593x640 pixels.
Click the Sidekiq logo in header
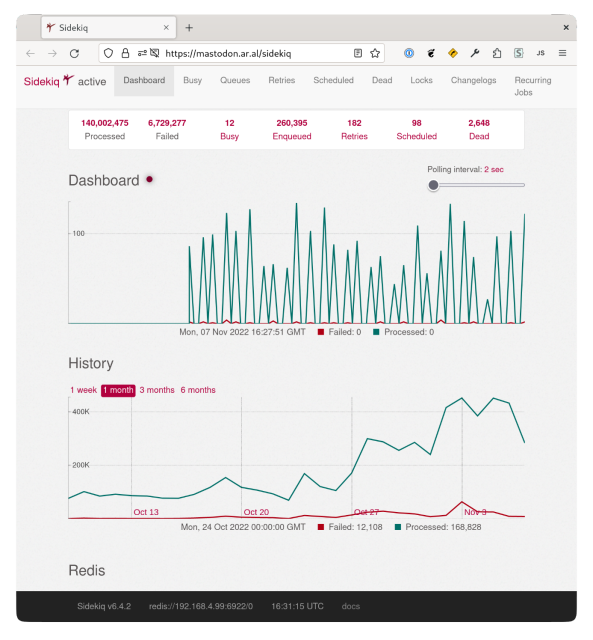(49, 81)
